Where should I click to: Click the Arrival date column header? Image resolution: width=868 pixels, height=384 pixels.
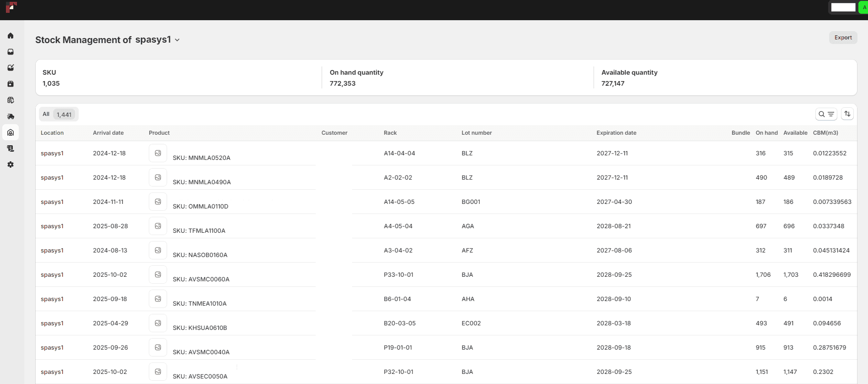(108, 133)
